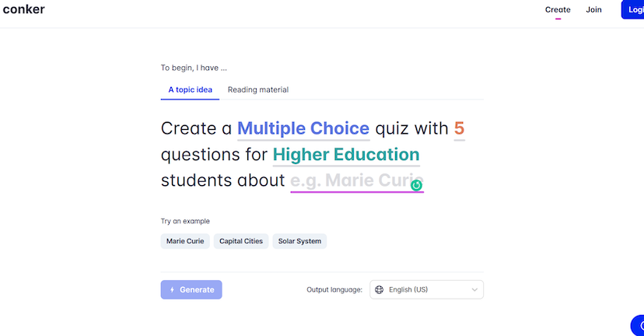Expand the Higher Education level dropdown
This screenshot has height=336, width=644.
346,155
